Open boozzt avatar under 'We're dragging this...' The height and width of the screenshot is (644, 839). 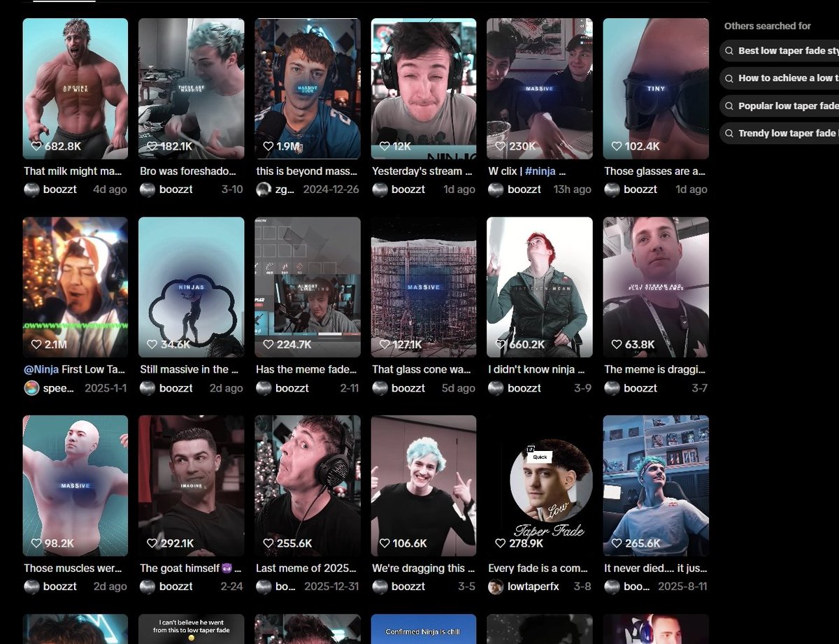(380, 587)
